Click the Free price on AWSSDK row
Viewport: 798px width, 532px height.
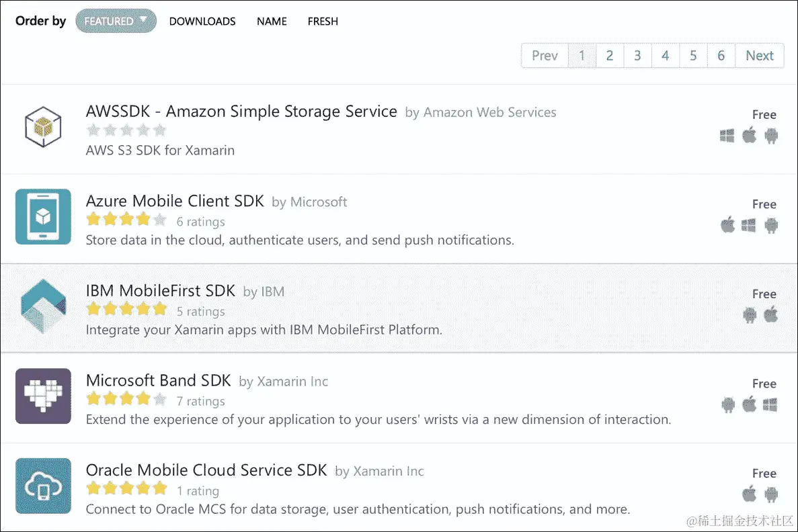click(x=764, y=115)
